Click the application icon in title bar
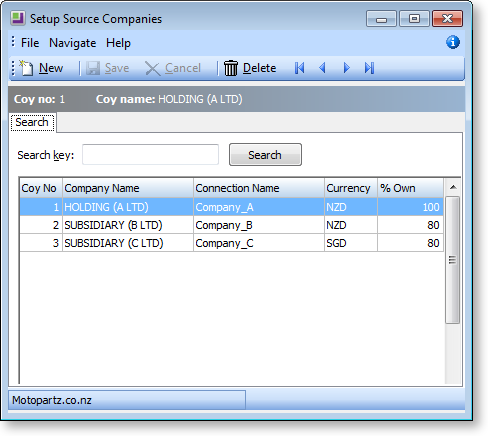 (18, 18)
